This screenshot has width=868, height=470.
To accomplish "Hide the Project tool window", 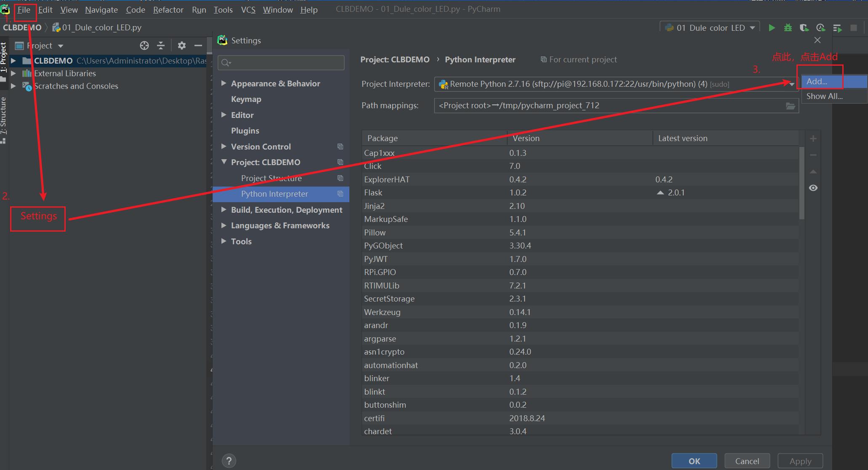I will tap(198, 45).
